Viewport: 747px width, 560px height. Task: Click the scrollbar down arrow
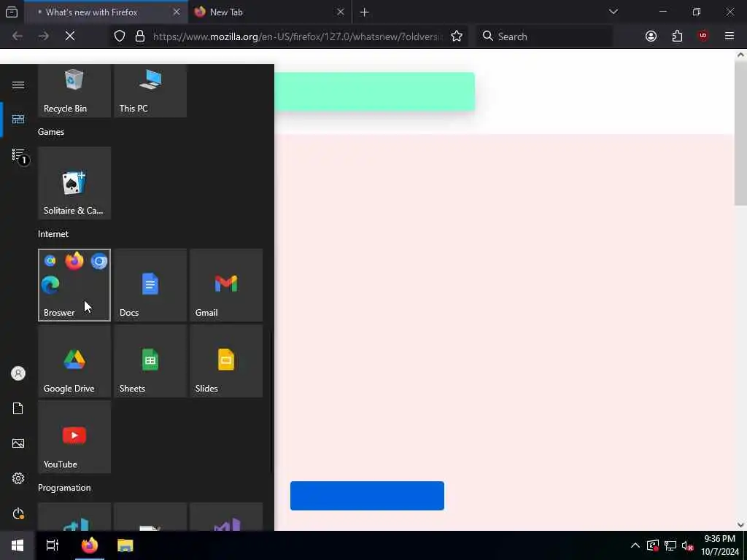pyautogui.click(x=740, y=525)
